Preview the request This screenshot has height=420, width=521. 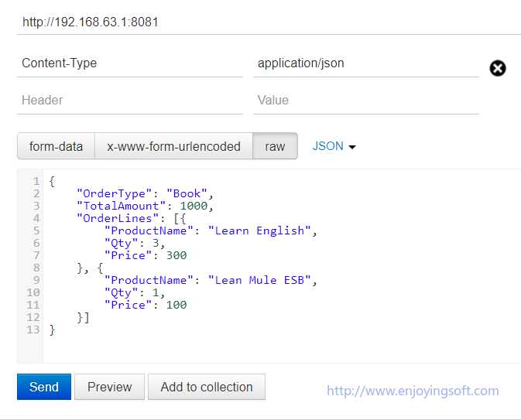pyautogui.click(x=109, y=387)
